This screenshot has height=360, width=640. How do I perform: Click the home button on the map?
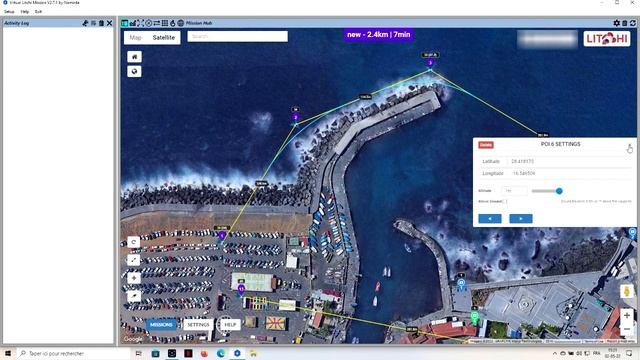point(134,57)
